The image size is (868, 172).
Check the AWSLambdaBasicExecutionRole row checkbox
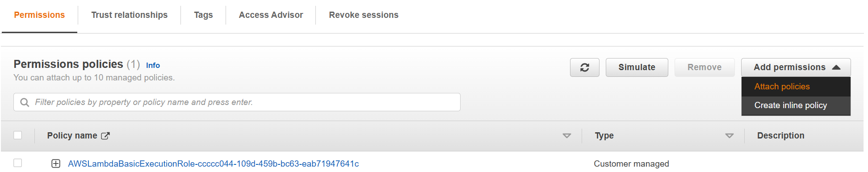(18, 163)
